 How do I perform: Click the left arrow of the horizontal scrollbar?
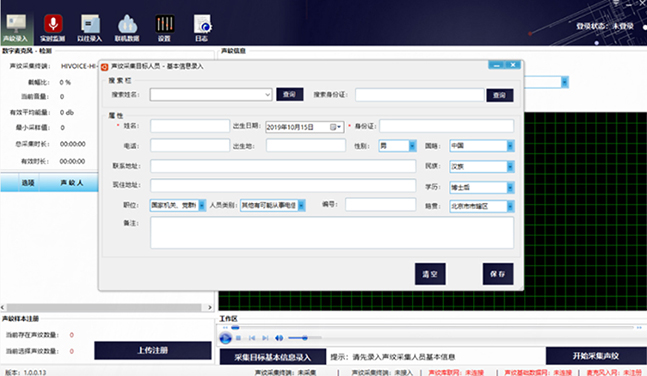[x=3, y=307]
